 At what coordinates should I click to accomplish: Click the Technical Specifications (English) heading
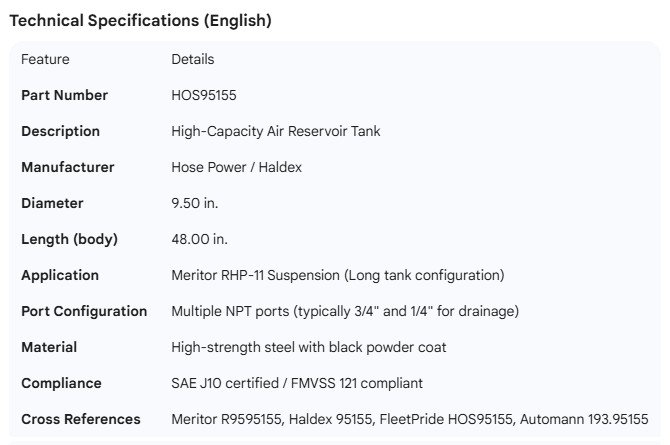140,20
